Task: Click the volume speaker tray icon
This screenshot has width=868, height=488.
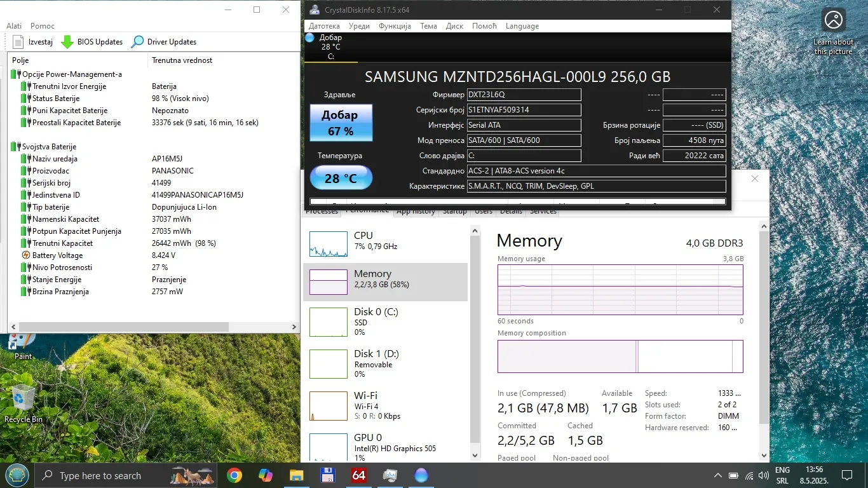Action: tap(763, 475)
